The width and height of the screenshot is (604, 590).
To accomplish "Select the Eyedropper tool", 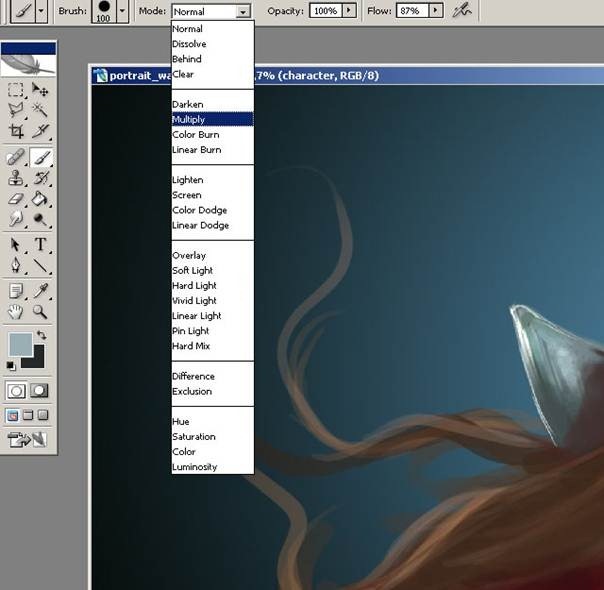I will pyautogui.click(x=40, y=291).
